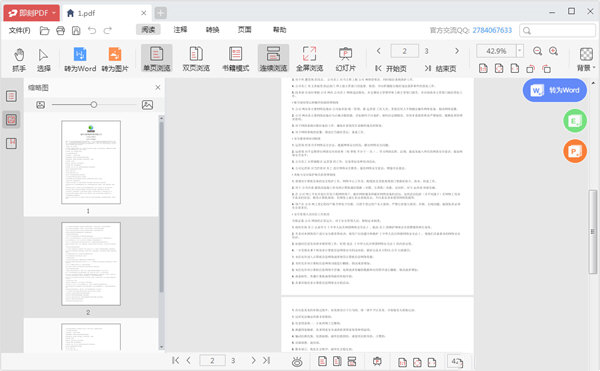Click the 42.9% zoom value box
This screenshot has width=600, height=371.
(496, 51)
